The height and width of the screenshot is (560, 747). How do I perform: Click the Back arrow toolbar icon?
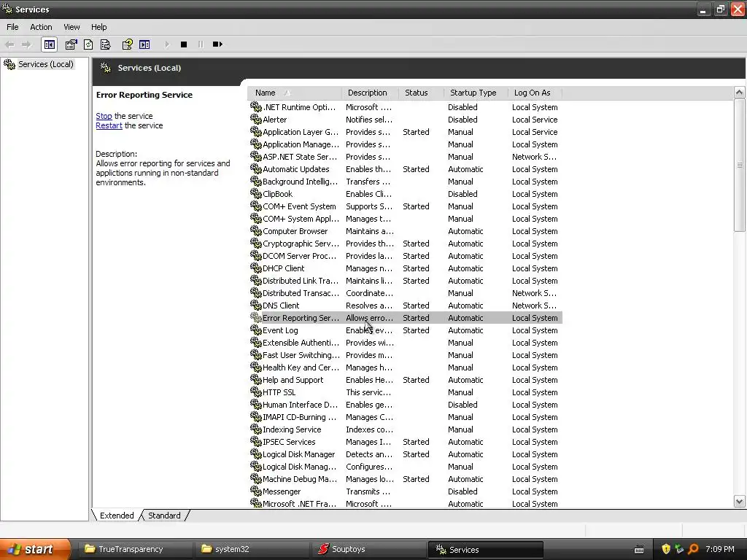point(9,44)
